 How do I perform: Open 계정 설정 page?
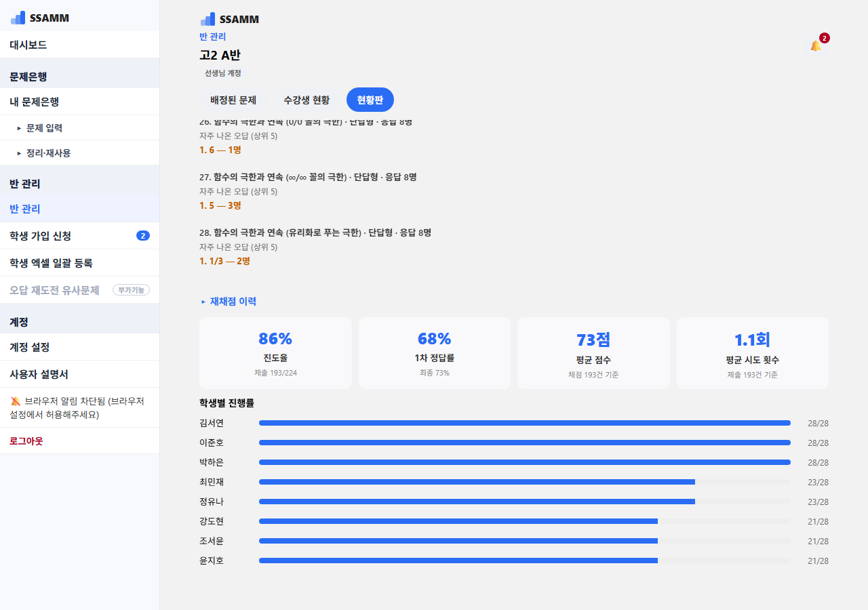[79, 347]
